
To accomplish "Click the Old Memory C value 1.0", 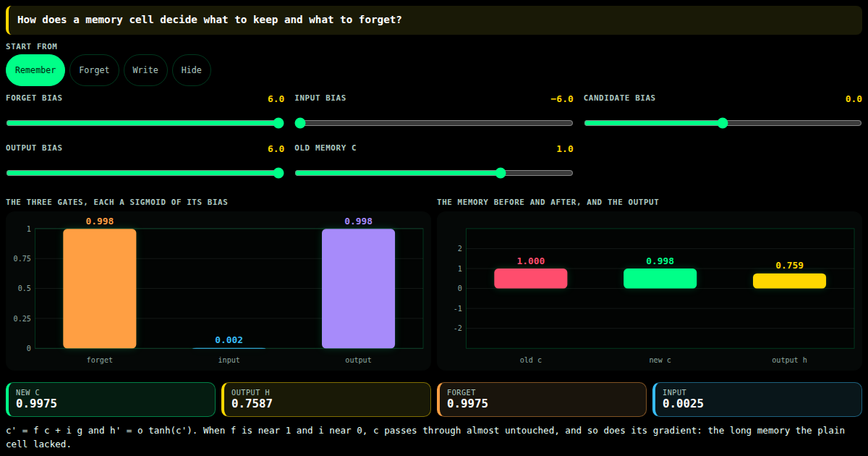I will 565,149.
